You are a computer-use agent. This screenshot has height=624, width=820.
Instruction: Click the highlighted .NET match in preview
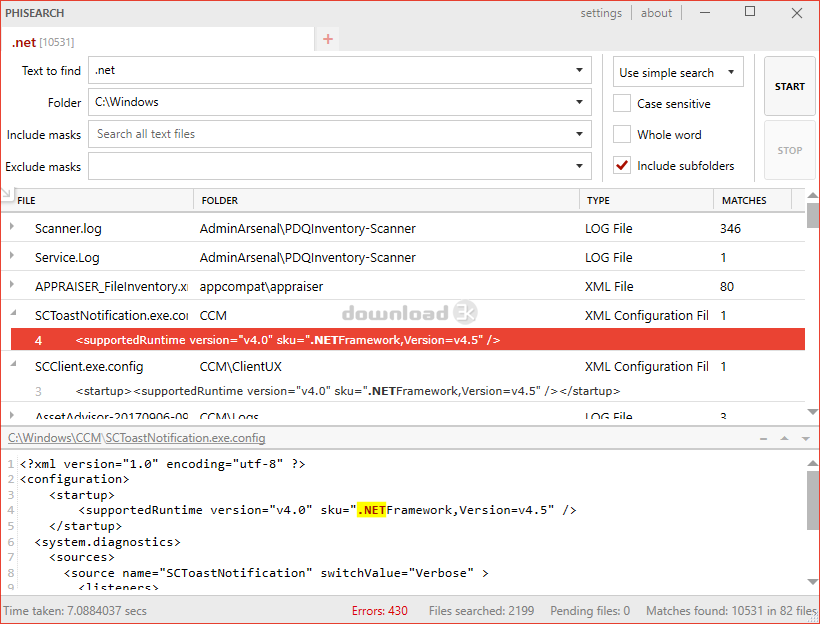371,510
